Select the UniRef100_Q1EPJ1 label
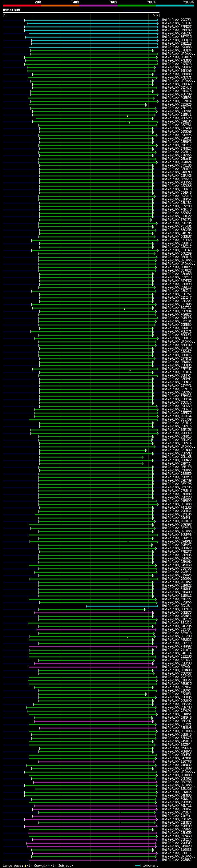Image resolution: width=197 pixels, height=868 pixels. (x=177, y=115)
